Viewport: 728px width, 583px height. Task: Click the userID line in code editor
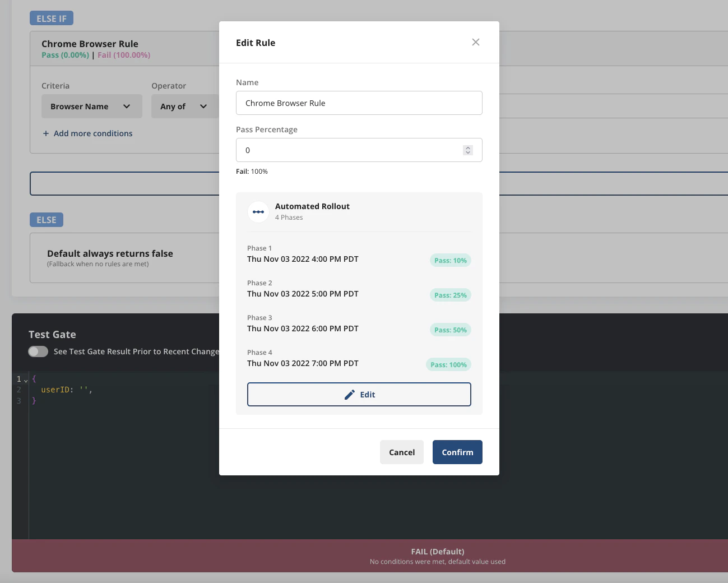(x=67, y=390)
